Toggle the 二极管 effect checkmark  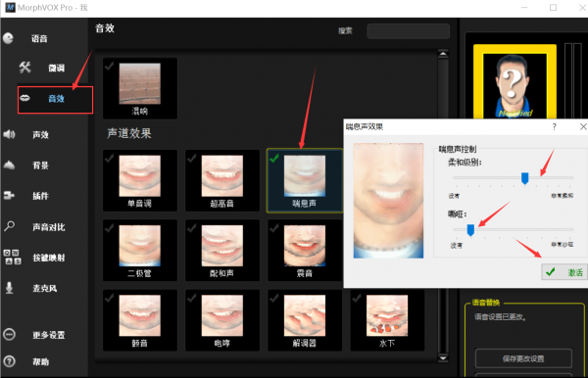click(x=110, y=228)
